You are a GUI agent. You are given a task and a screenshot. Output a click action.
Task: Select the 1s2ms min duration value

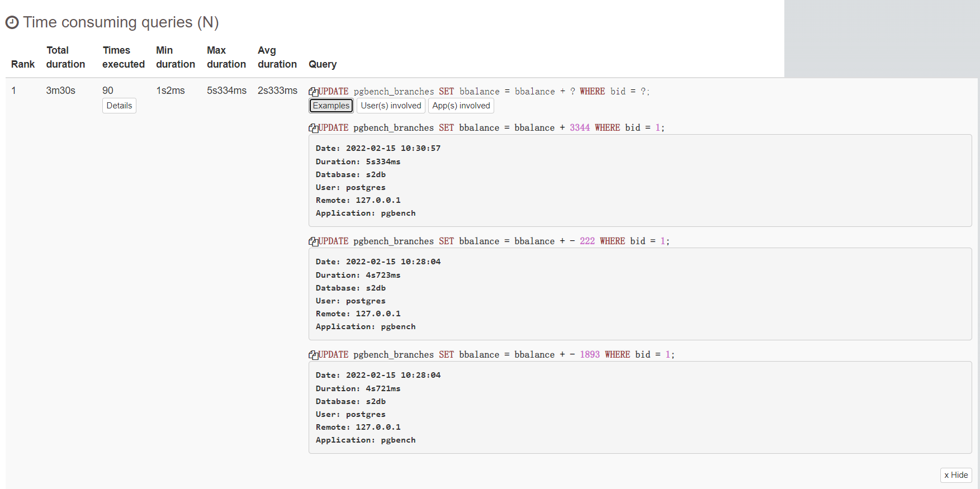tap(171, 91)
